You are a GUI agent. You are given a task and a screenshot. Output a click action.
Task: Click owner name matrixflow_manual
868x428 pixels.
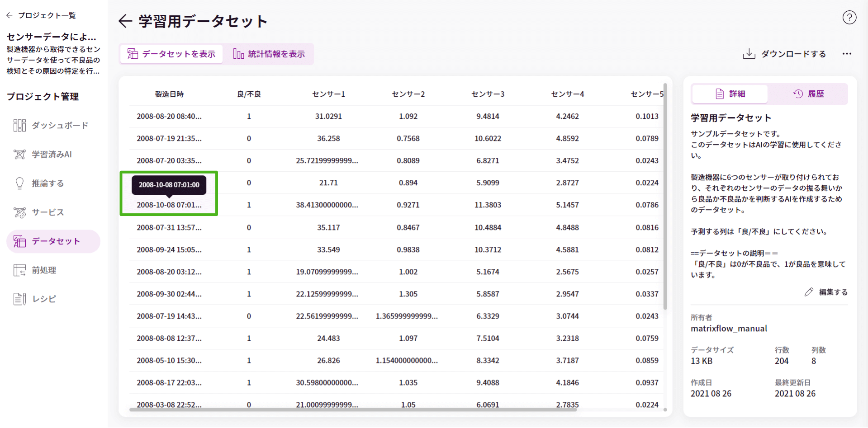729,329
